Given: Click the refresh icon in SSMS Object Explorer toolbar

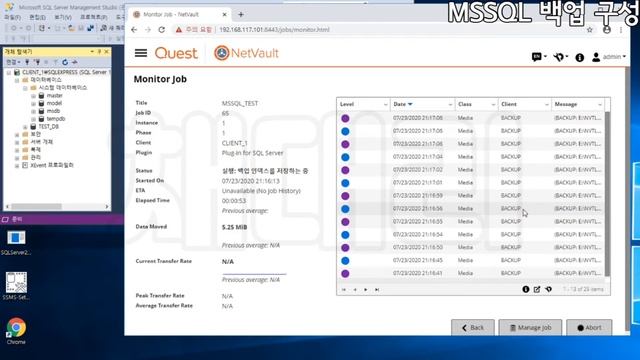Looking at the screenshot, I should (x=65, y=62).
